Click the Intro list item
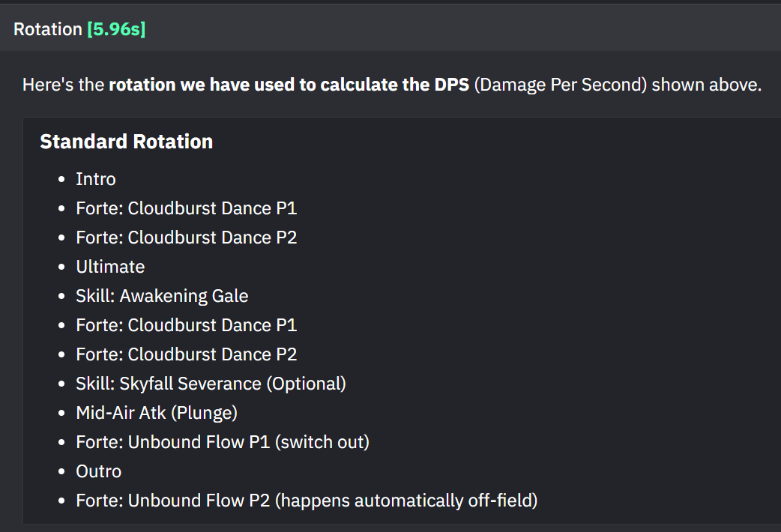Image resolution: width=781 pixels, height=532 pixels. tap(96, 179)
